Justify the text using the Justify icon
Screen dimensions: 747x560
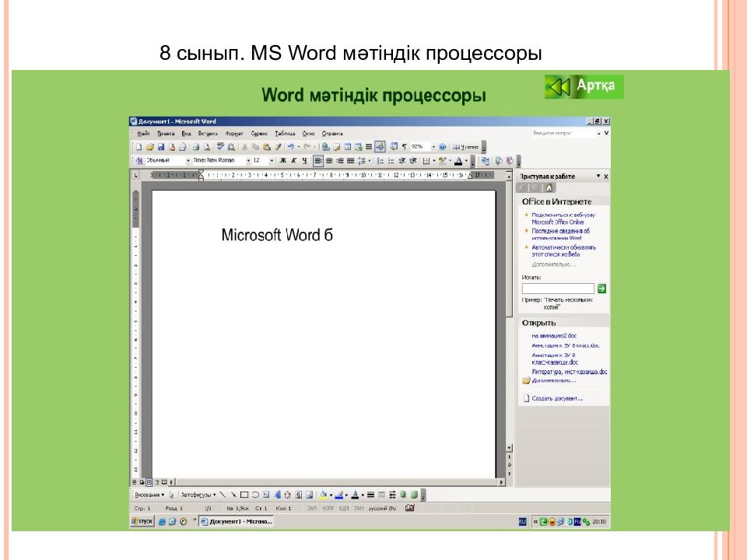coord(351,161)
